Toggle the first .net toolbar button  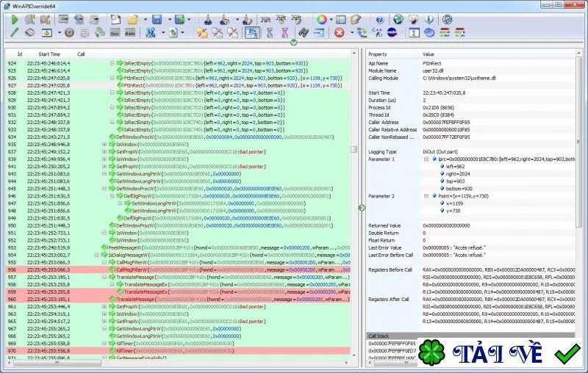pyautogui.click(x=265, y=20)
